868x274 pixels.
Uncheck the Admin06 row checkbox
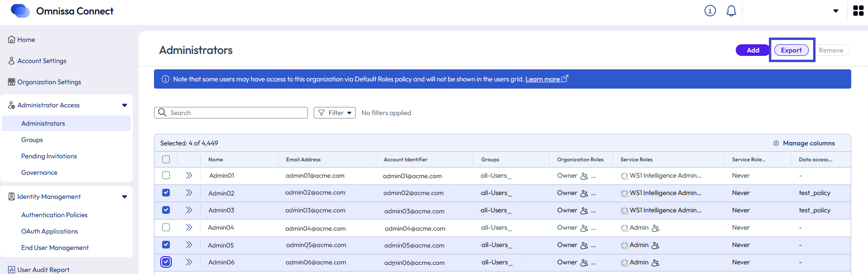click(166, 262)
